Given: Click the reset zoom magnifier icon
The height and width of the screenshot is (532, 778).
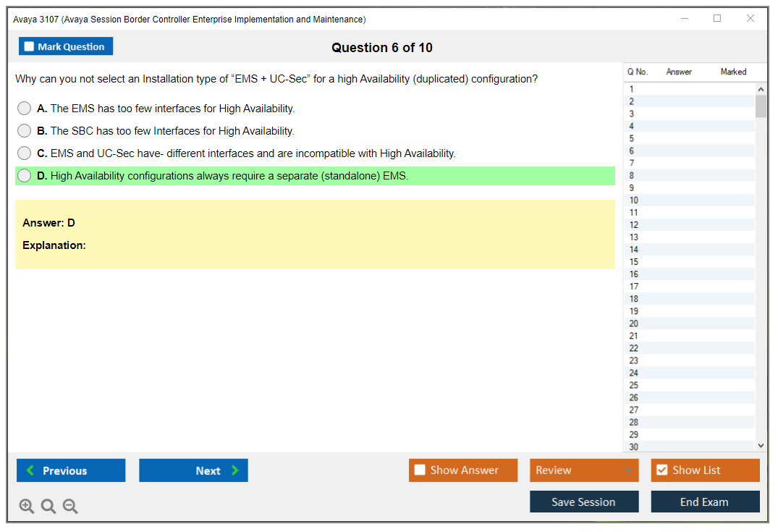Looking at the screenshot, I should 48,506.
